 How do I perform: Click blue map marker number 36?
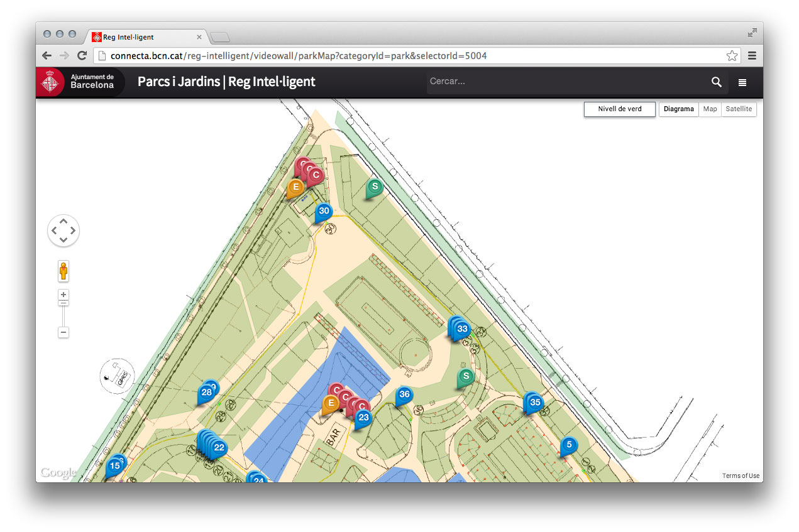pos(404,395)
